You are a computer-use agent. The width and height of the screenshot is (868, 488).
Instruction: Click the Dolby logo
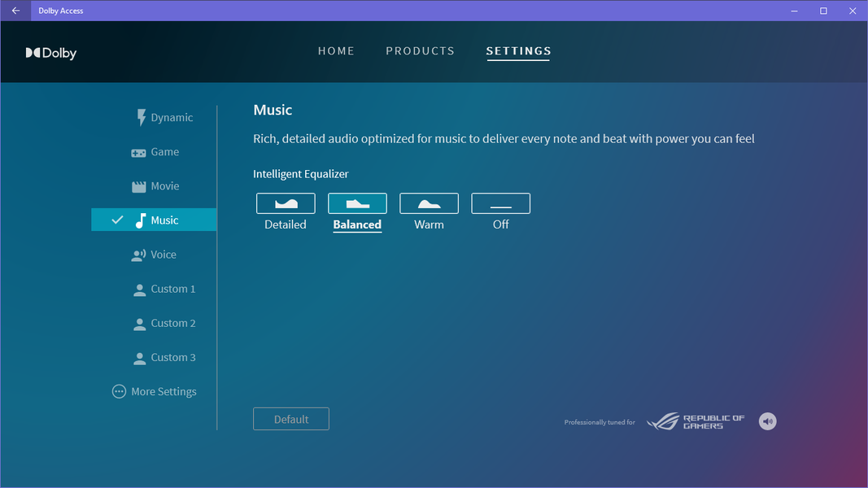point(51,53)
